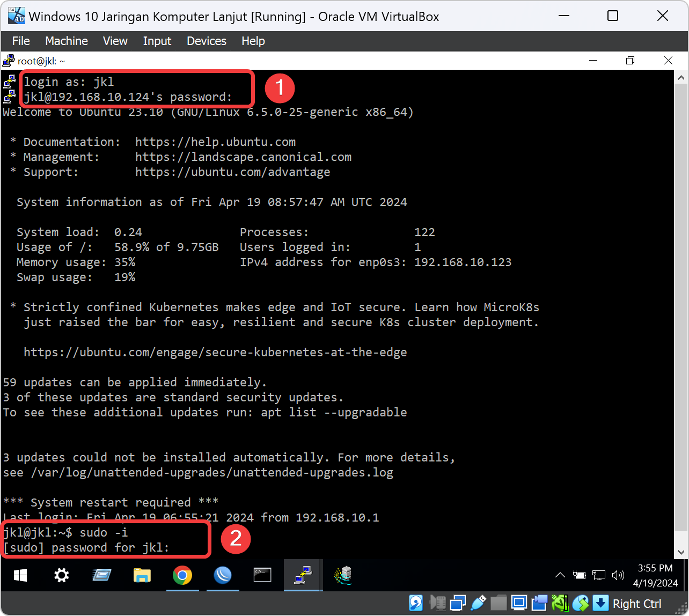Viewport: 689px width, 616px height.
Task: Open the Input menu
Action: point(157,41)
